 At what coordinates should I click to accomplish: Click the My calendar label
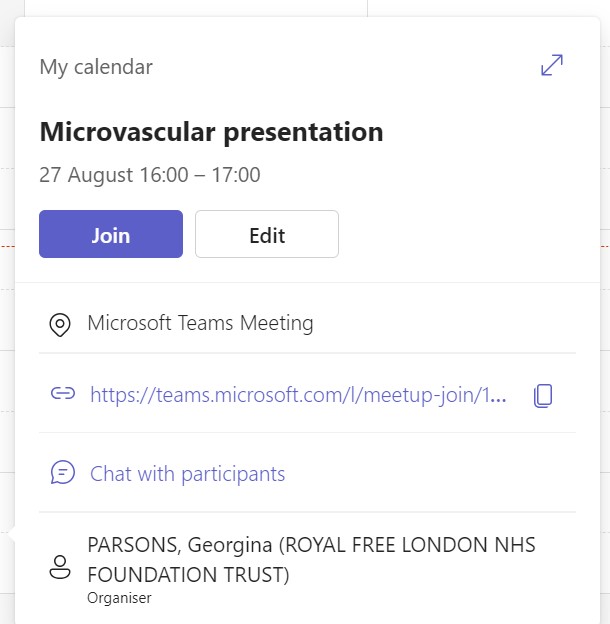click(x=96, y=67)
